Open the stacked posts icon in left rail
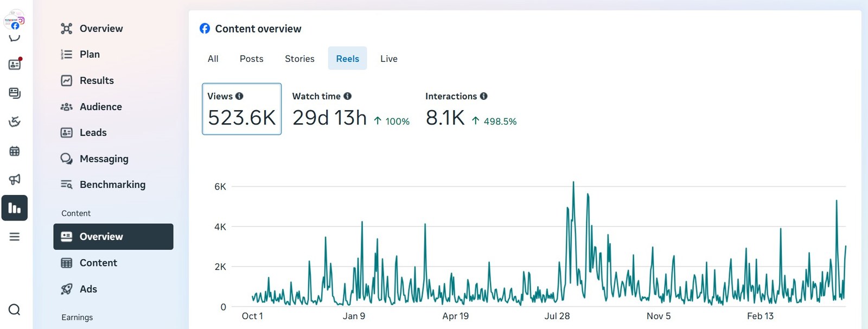 (15, 93)
